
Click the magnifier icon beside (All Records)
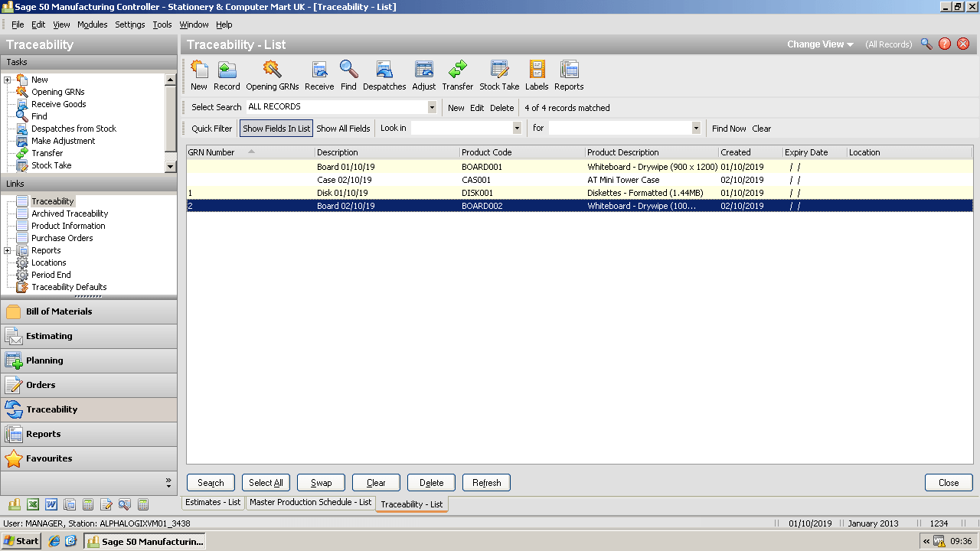[x=926, y=44]
